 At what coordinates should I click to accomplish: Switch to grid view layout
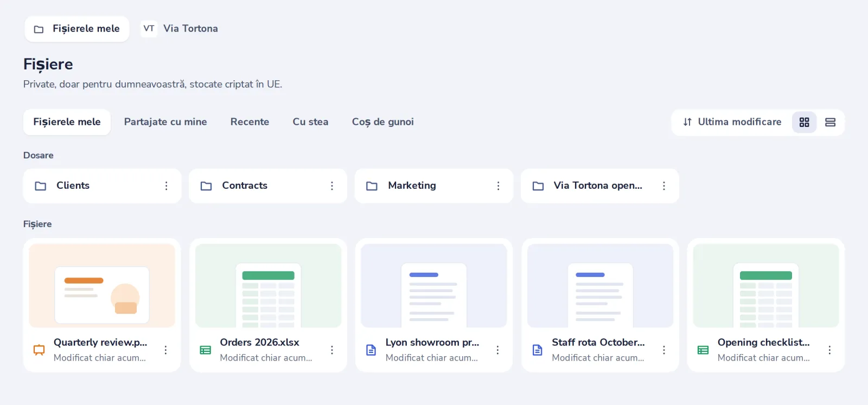point(804,122)
